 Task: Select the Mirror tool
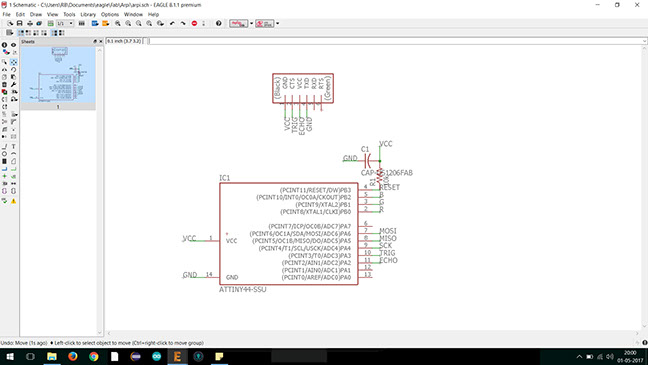point(4,69)
